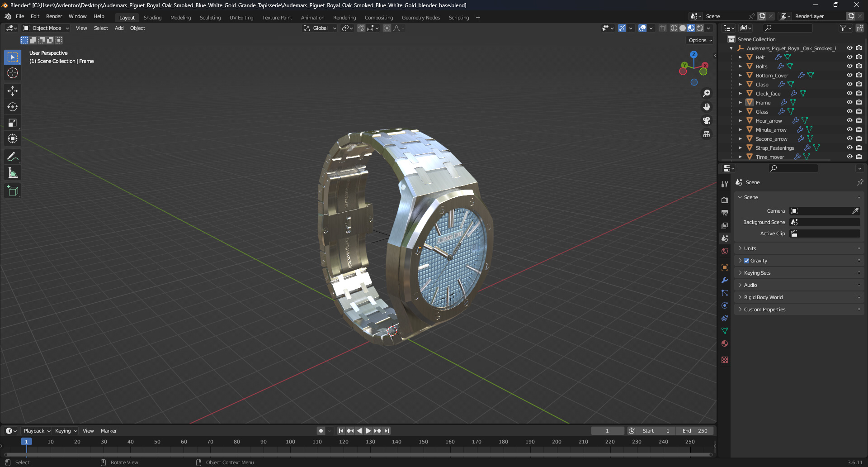Click the pan view hand icon

[x=707, y=107]
